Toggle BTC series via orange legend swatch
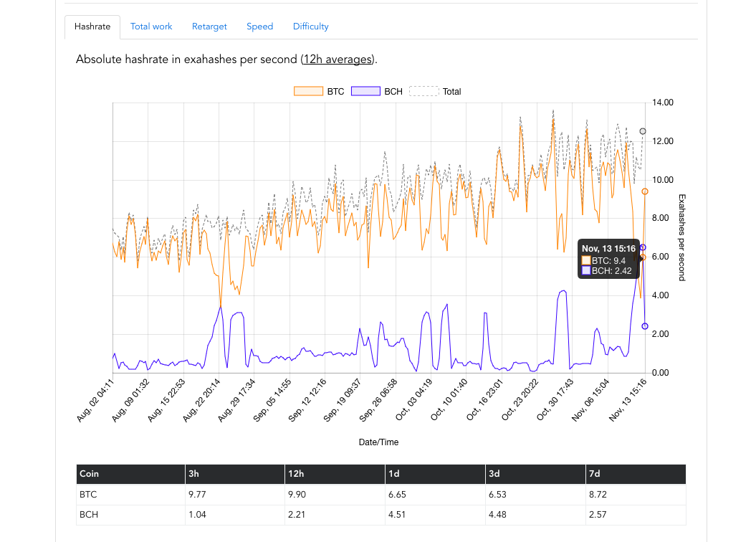This screenshot has height=542, width=756. (309, 91)
